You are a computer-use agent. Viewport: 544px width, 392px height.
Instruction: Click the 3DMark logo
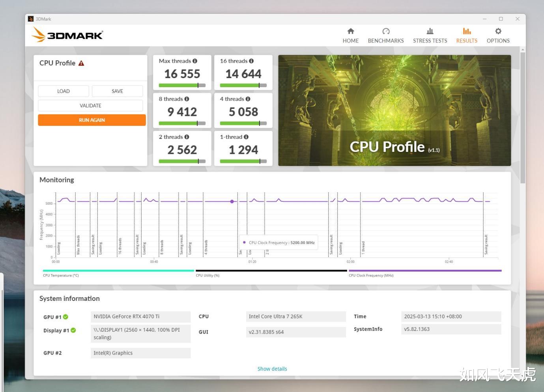click(x=67, y=35)
